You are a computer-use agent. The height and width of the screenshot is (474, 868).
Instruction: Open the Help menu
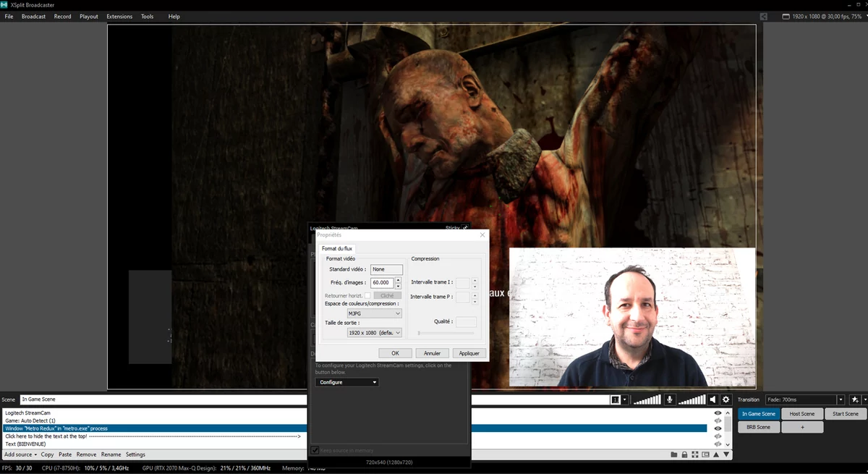click(x=174, y=16)
